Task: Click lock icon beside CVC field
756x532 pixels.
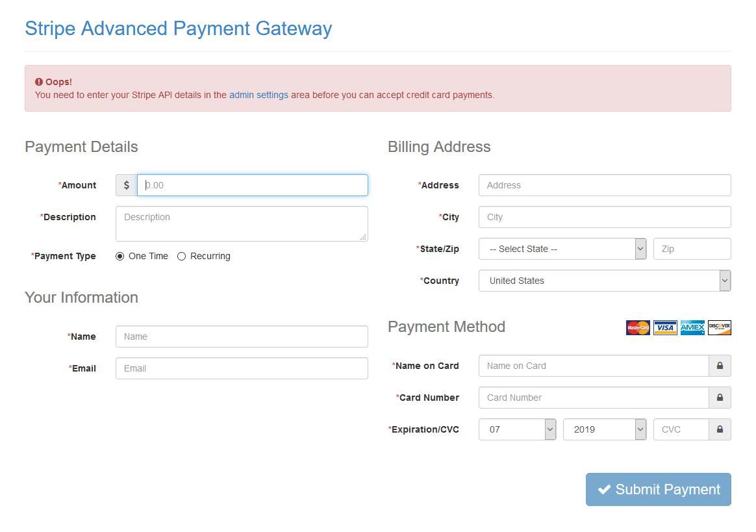Action: click(720, 429)
